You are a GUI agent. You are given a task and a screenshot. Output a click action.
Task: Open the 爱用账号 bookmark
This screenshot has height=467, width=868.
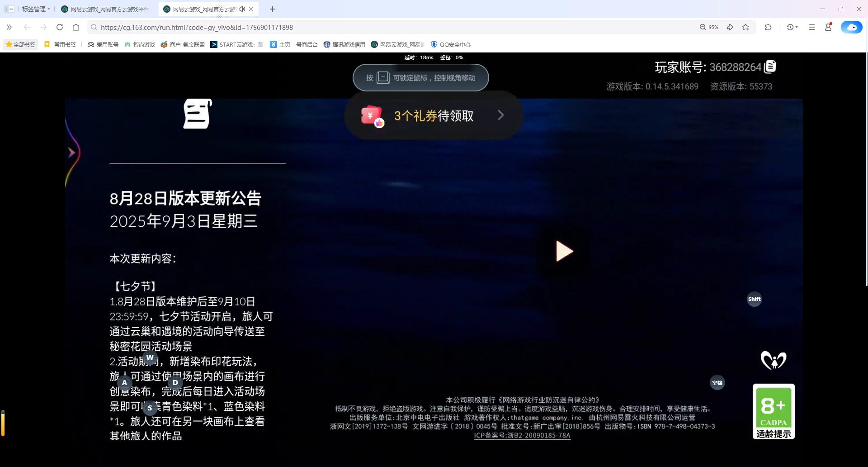[103, 44]
